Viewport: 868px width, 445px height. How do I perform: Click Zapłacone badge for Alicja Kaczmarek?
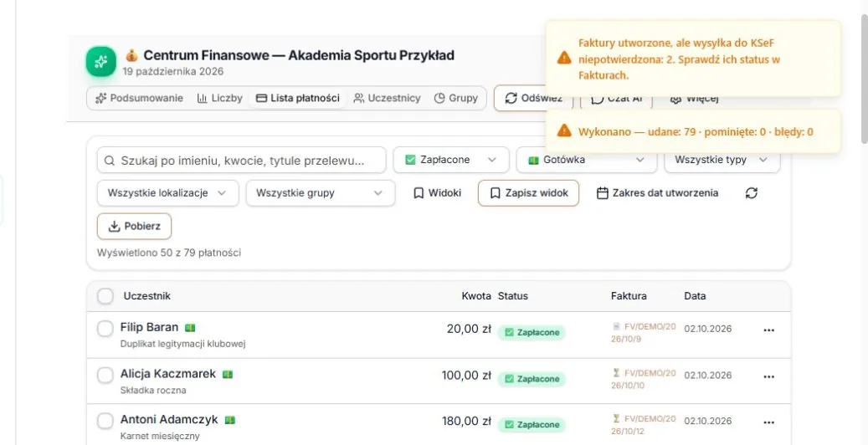pos(532,379)
